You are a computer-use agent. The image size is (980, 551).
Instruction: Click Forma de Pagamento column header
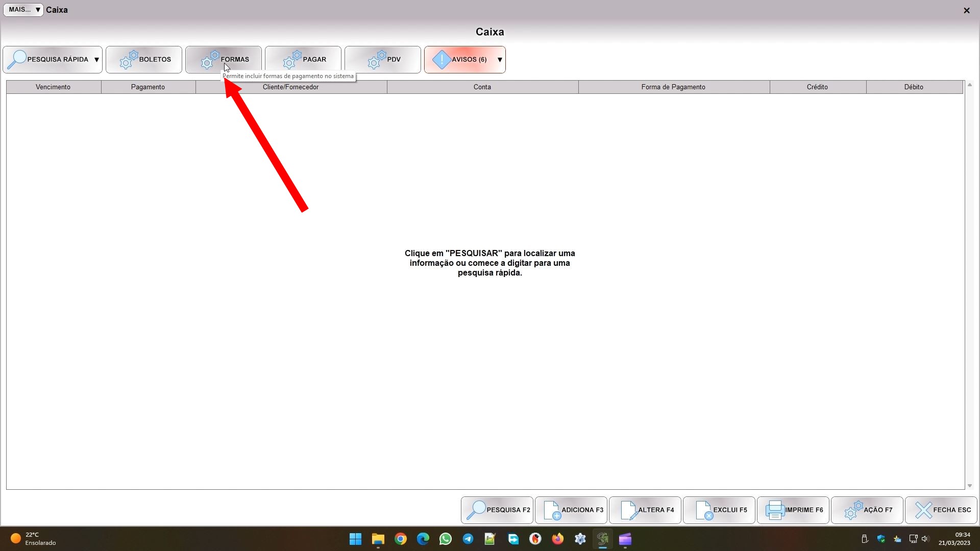point(673,87)
